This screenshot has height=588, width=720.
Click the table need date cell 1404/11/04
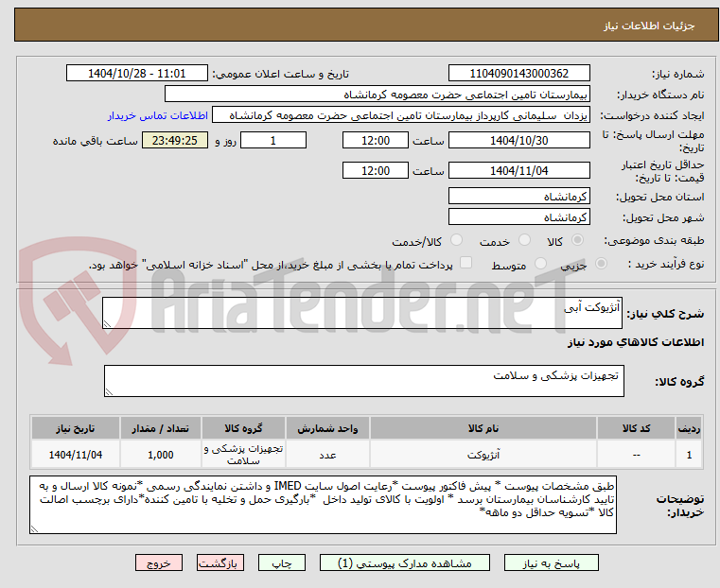[76, 455]
